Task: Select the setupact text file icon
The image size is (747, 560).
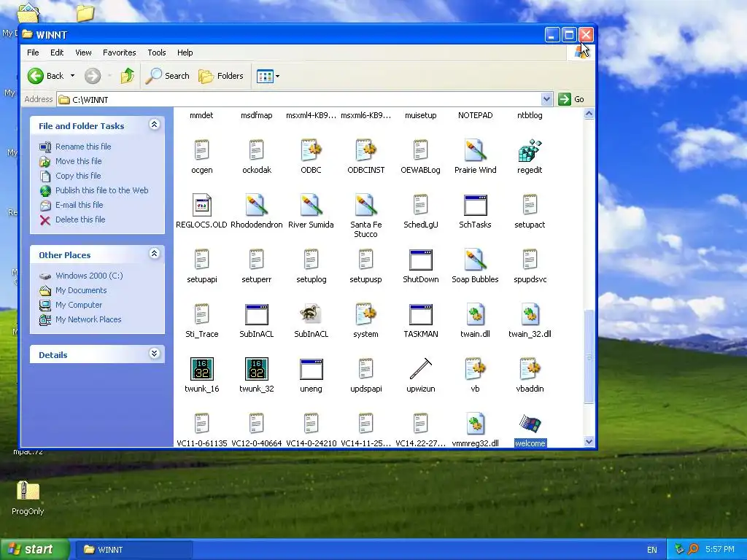Action: [x=530, y=205]
